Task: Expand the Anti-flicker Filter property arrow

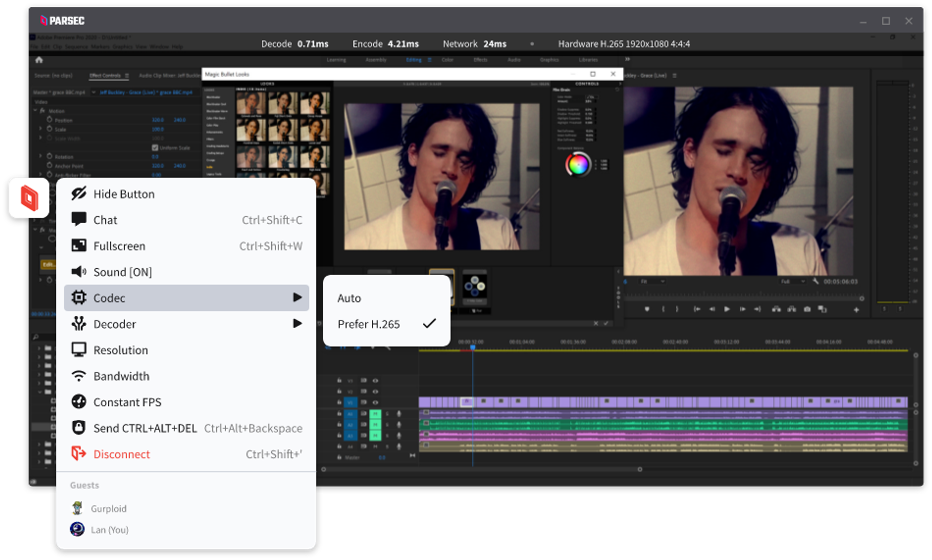Action: coord(40,174)
